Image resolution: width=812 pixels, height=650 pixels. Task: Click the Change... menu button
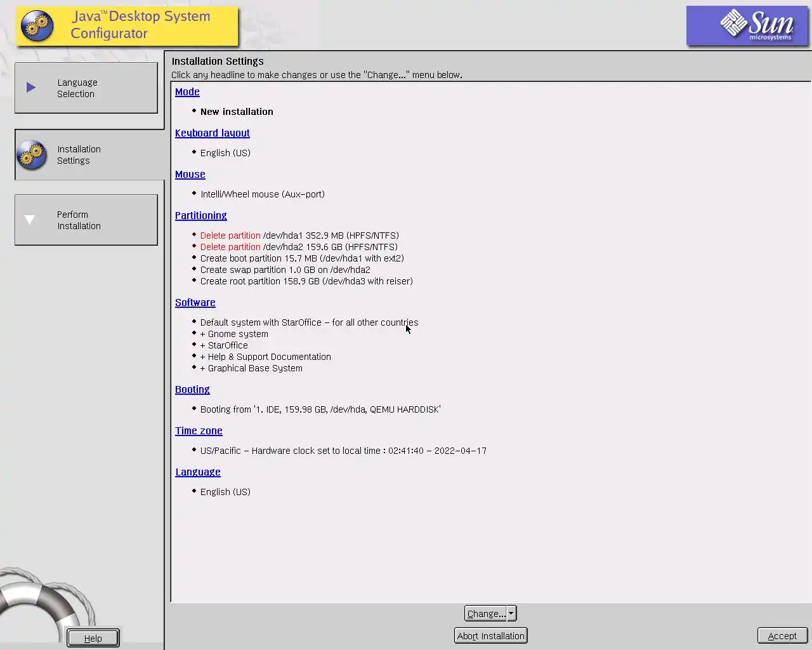(486, 613)
